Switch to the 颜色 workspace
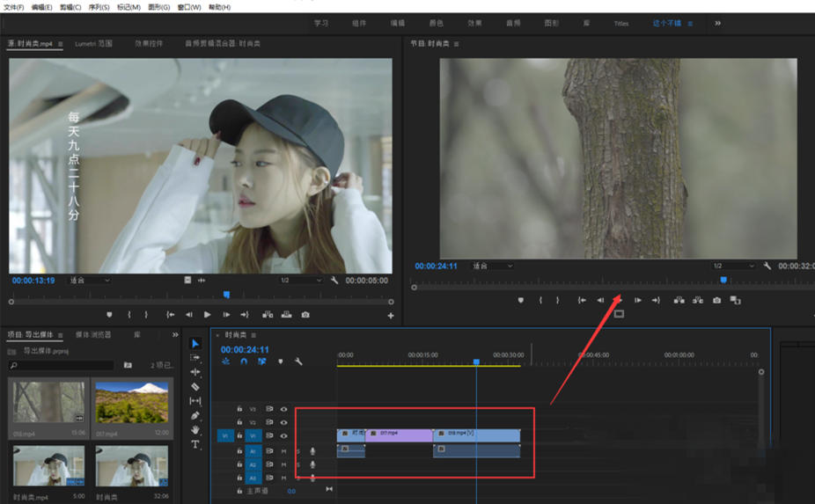The image size is (815, 504). point(436,23)
